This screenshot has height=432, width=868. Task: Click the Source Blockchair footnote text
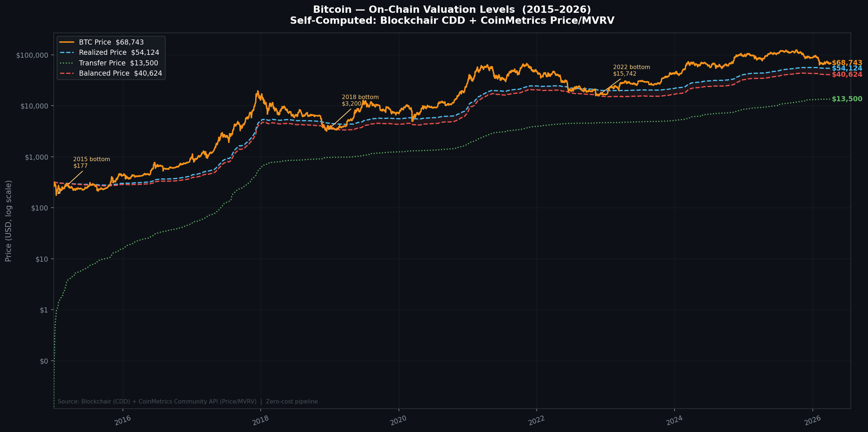188,402
